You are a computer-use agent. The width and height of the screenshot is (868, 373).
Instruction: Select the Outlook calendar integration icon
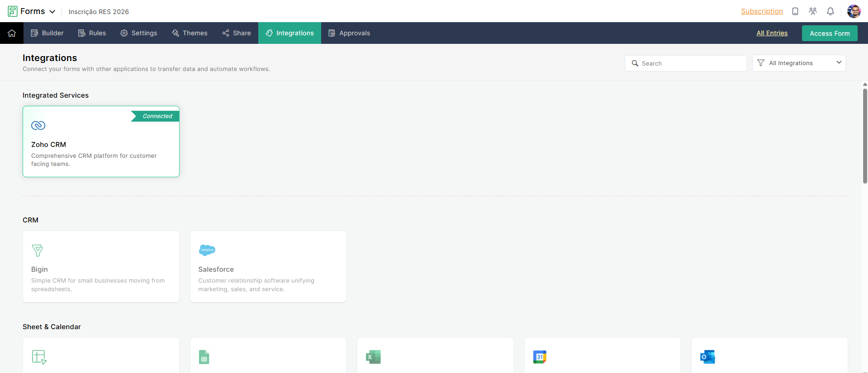(707, 357)
